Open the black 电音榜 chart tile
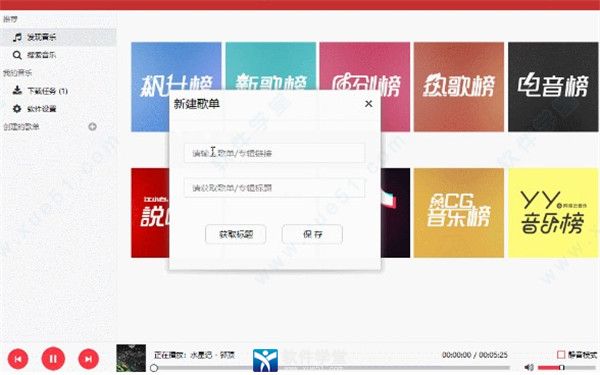Screen dimensions: 600x375 (553, 87)
